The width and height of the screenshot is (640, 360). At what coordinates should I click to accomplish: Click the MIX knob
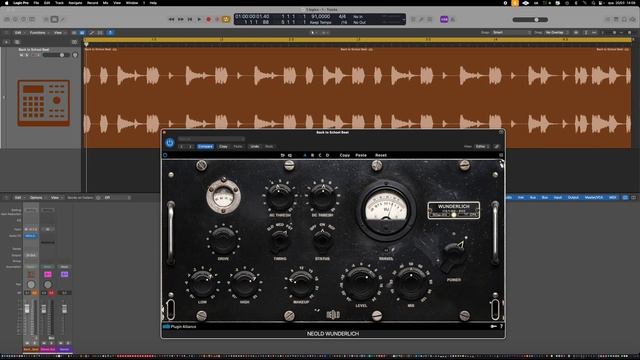coord(411,284)
